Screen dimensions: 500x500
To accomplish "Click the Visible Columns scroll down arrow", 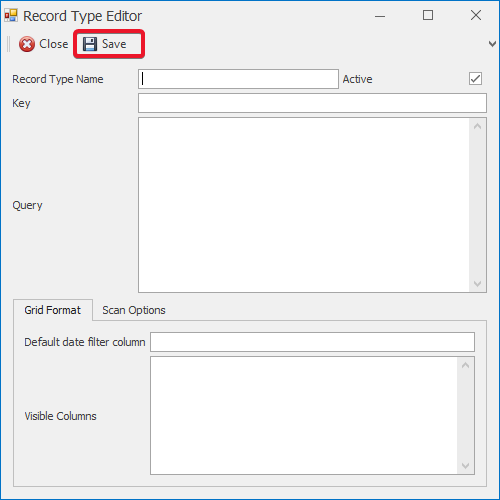I will [466, 465].
